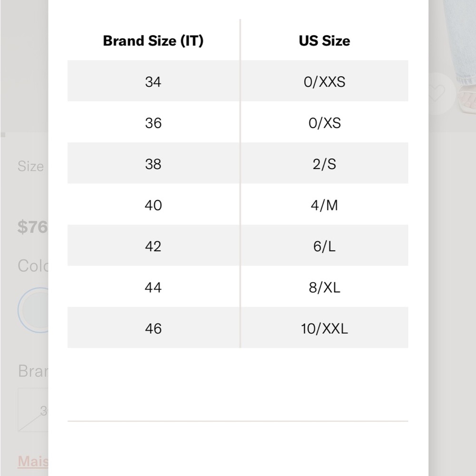The width and height of the screenshot is (476, 476).
Task: Click the 2/S US size cell
Action: (x=324, y=164)
